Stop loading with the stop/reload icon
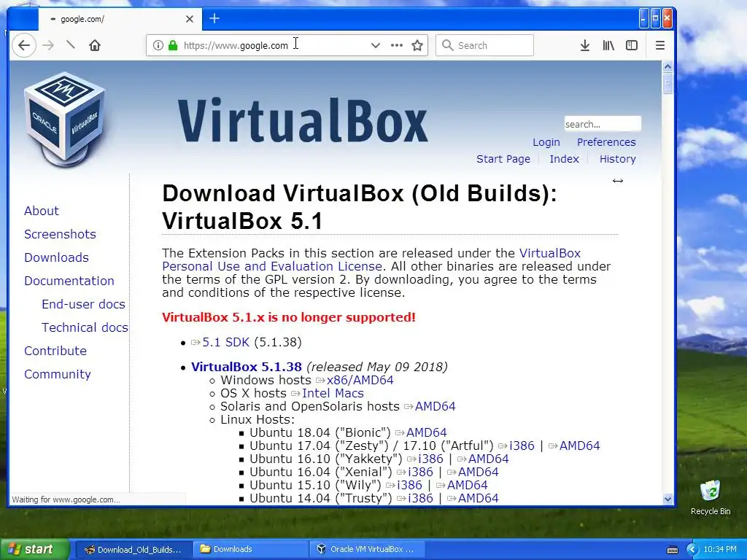Viewport: 747px width, 560px height. 71,45
